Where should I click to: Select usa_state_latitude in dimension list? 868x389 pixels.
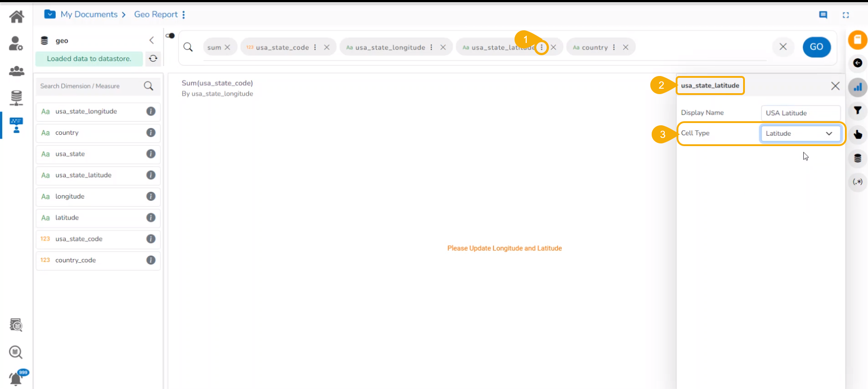(x=98, y=175)
